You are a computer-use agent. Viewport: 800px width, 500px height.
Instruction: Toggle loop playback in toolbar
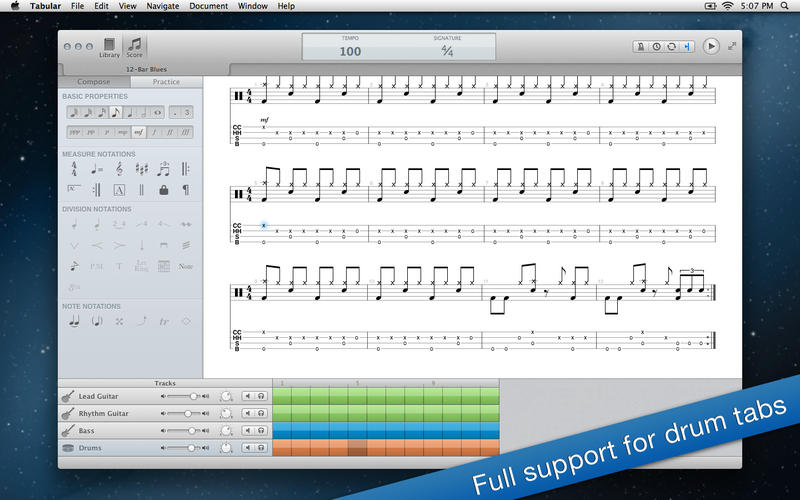coord(671,46)
